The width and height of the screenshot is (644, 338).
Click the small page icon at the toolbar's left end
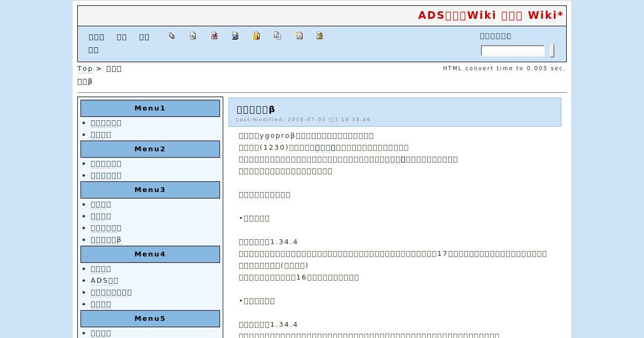click(x=172, y=36)
